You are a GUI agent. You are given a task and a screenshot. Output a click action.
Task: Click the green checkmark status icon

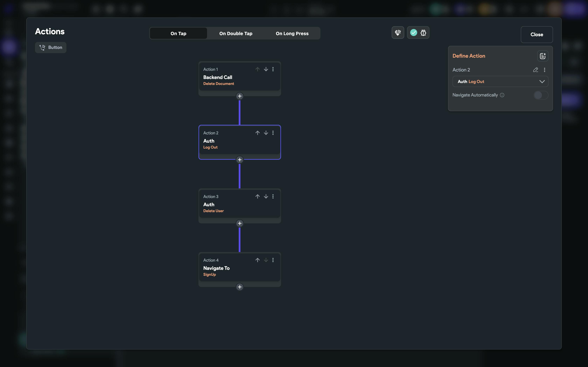(x=414, y=33)
